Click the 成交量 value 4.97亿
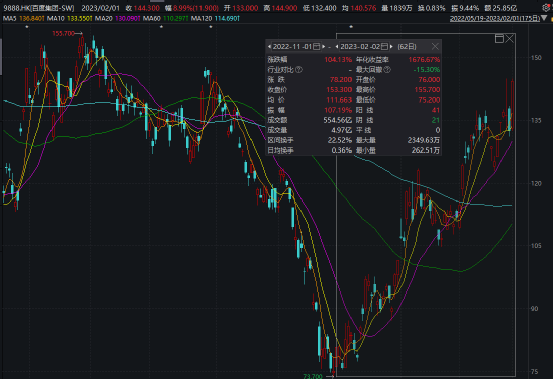The width and height of the screenshot is (553, 379). pos(341,130)
